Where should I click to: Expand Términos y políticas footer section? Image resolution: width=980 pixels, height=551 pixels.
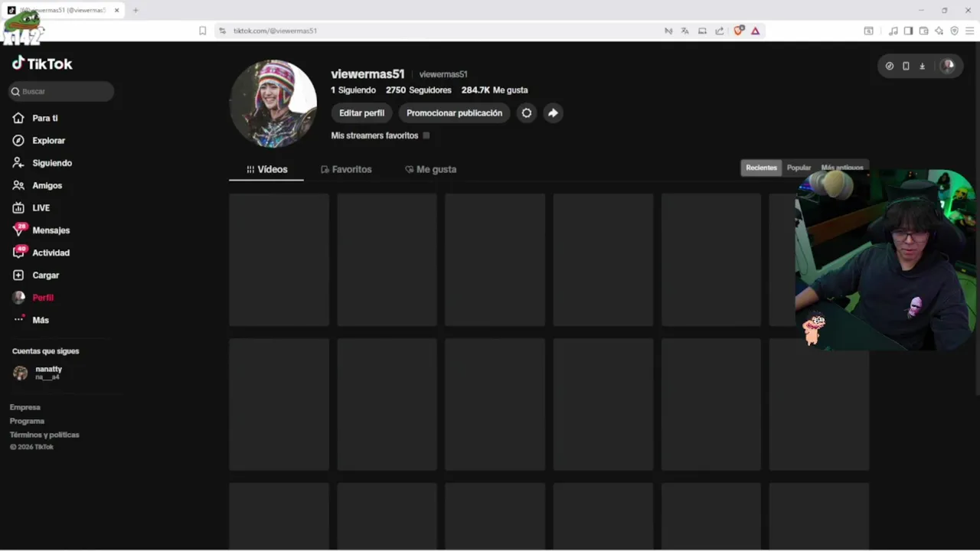pyautogui.click(x=44, y=435)
